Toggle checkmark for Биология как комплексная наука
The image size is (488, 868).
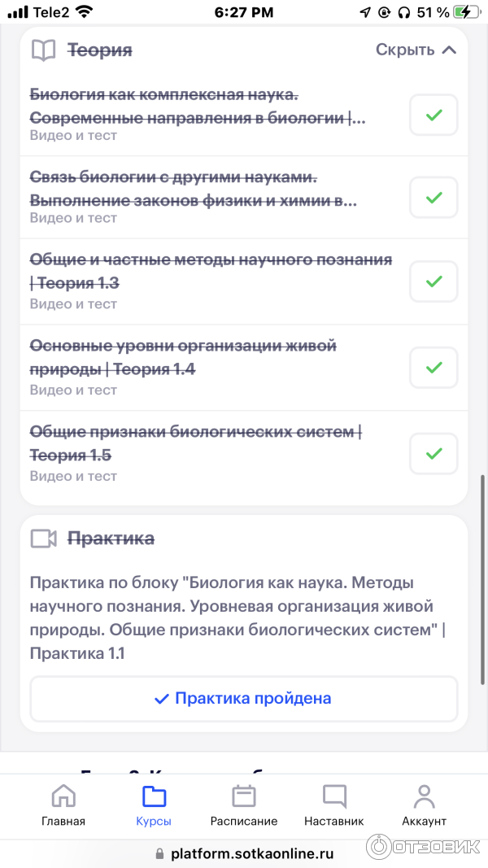tap(434, 115)
